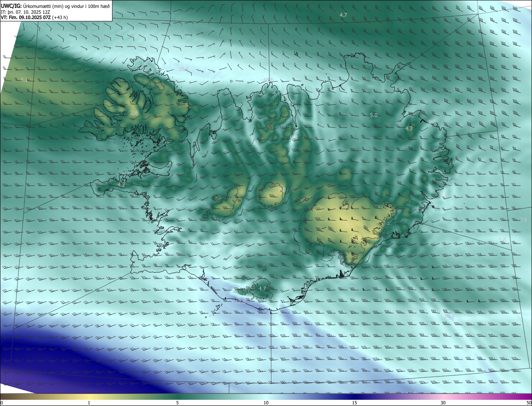532x406 pixels.
Task: Click the 10.5 value label
Action: point(268,80)
